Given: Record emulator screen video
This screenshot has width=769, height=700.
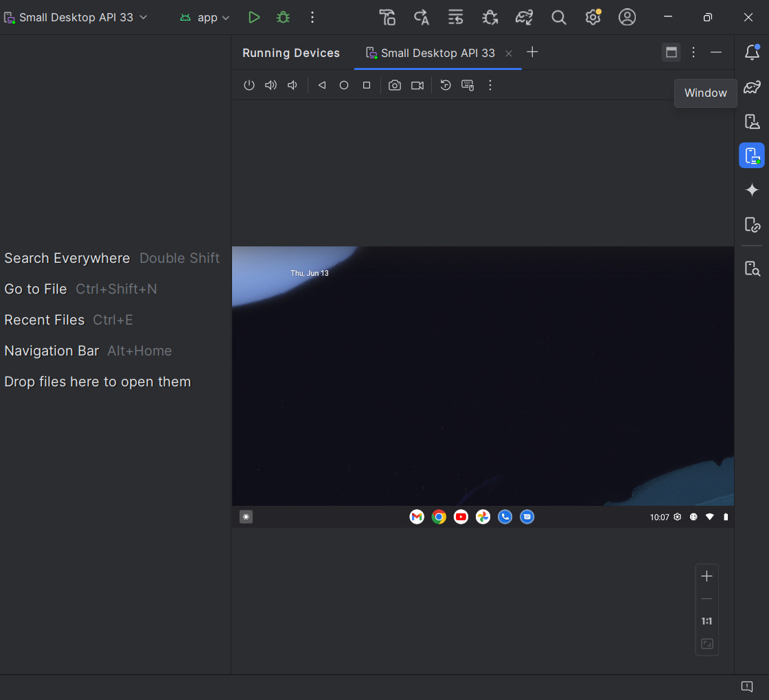Looking at the screenshot, I should pyautogui.click(x=417, y=85).
